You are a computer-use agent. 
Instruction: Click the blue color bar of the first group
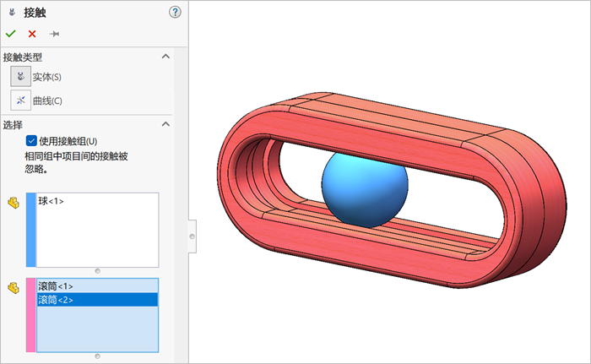pyautogui.click(x=31, y=230)
